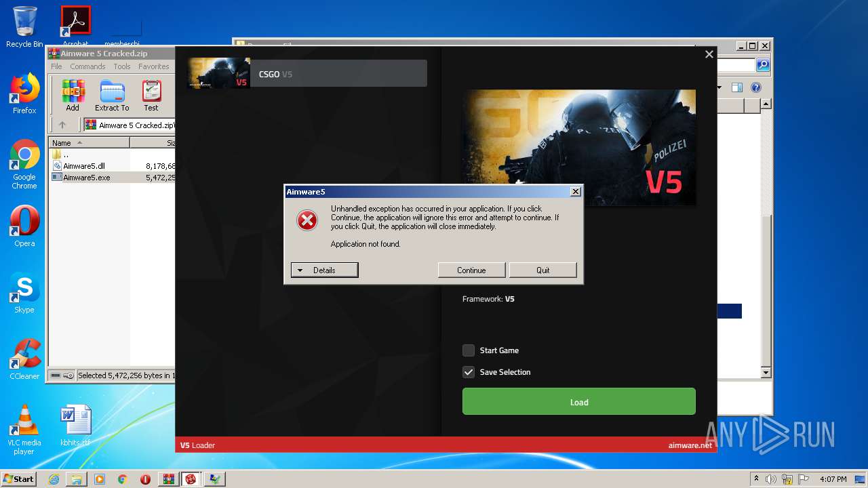This screenshot has width=868, height=488.
Task: Click the drive icon in WinRAR status bar
Action: 56,375
